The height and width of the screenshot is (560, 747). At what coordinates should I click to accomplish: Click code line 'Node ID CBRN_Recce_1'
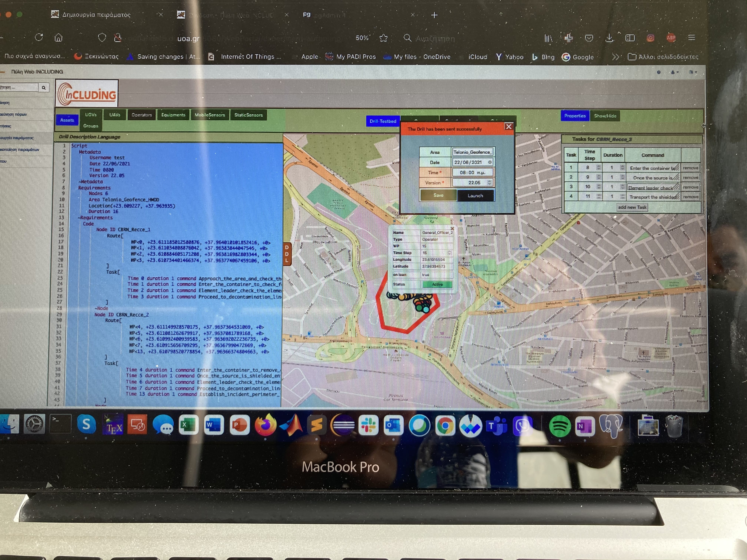click(x=123, y=229)
